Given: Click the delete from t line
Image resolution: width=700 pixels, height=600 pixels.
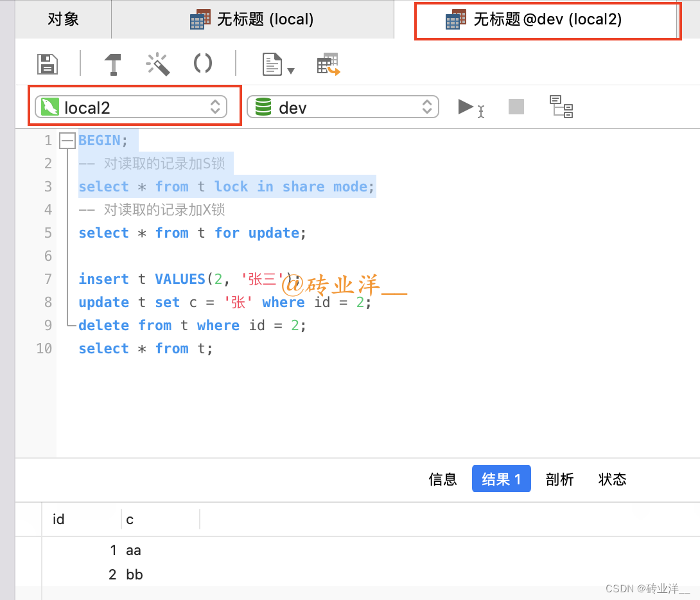Looking at the screenshot, I should pos(193,326).
